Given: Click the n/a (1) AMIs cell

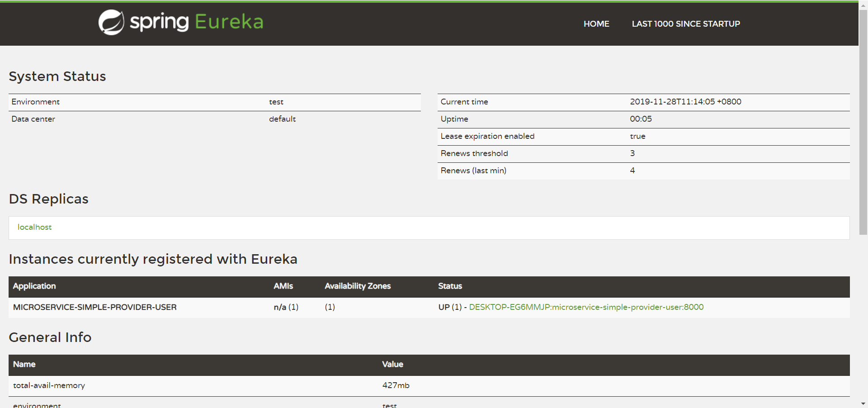Looking at the screenshot, I should tap(286, 307).
